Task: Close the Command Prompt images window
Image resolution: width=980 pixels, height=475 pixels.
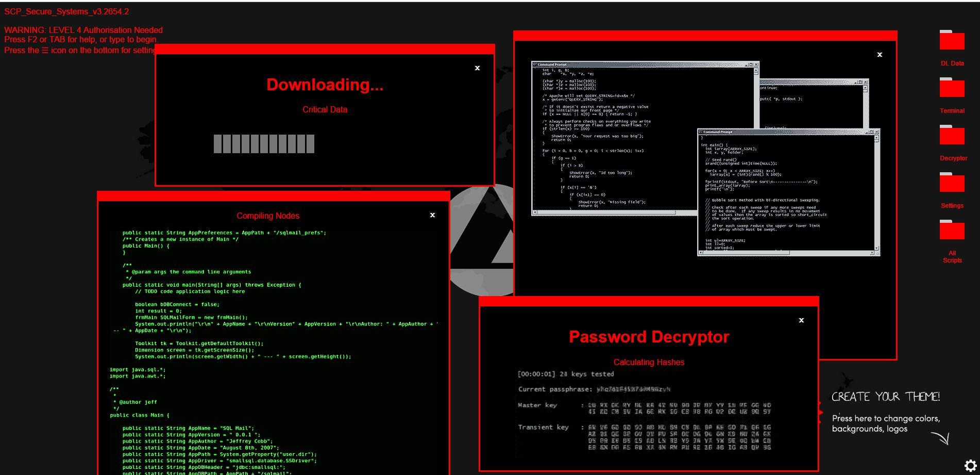Action: [880, 55]
